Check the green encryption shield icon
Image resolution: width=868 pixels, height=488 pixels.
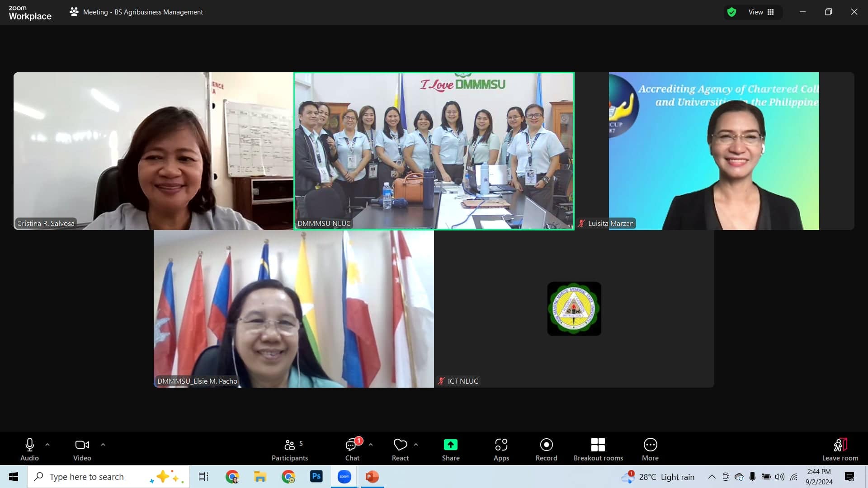coord(731,12)
